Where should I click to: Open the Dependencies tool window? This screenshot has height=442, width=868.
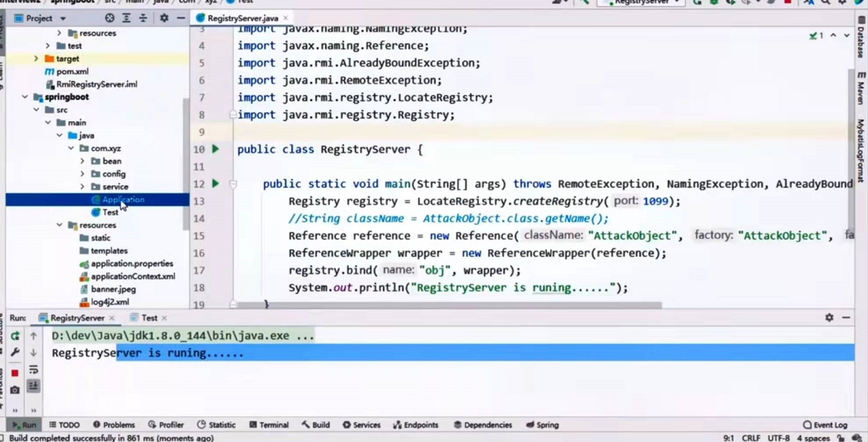click(483, 425)
